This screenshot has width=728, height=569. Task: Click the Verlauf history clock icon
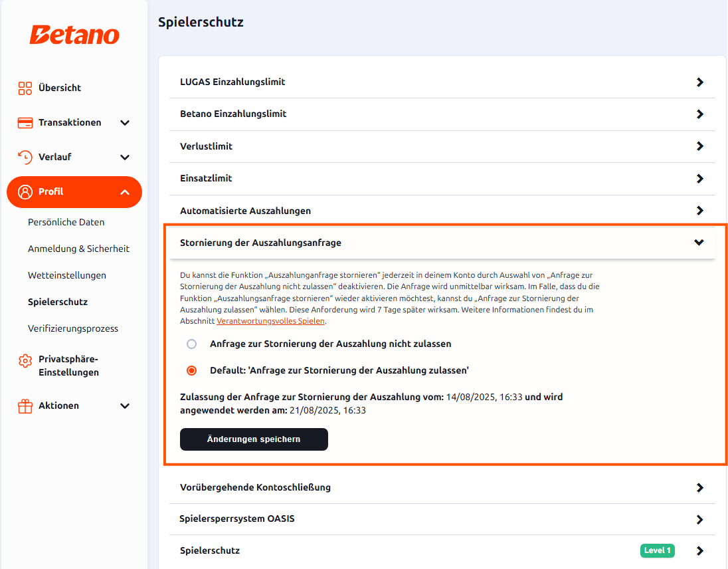point(25,157)
